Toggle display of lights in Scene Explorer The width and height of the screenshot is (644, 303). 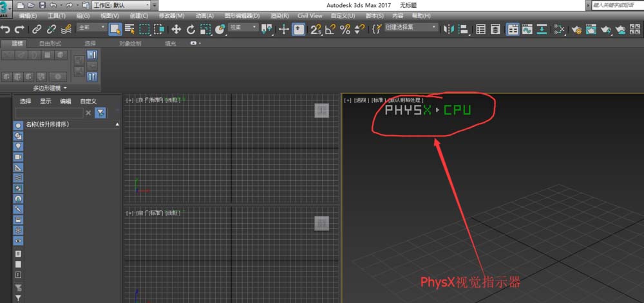point(18,146)
